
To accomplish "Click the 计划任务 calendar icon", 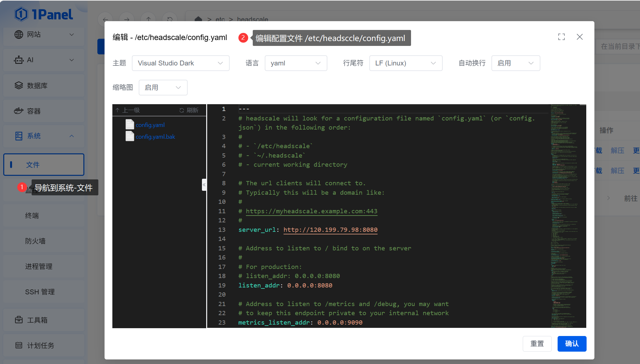I will pos(19,345).
